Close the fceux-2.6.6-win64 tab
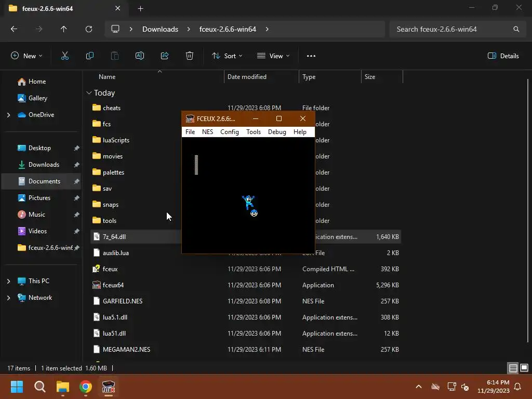 coord(117,8)
